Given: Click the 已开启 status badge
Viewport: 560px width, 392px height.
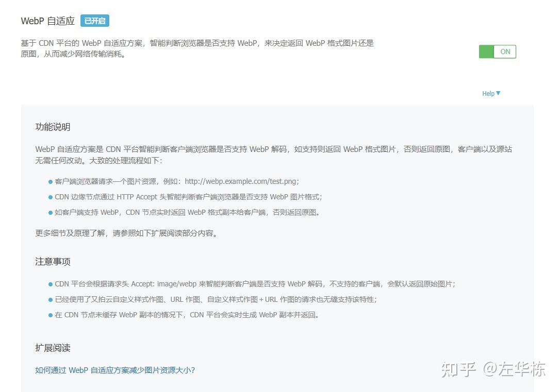Looking at the screenshot, I should click(x=95, y=21).
